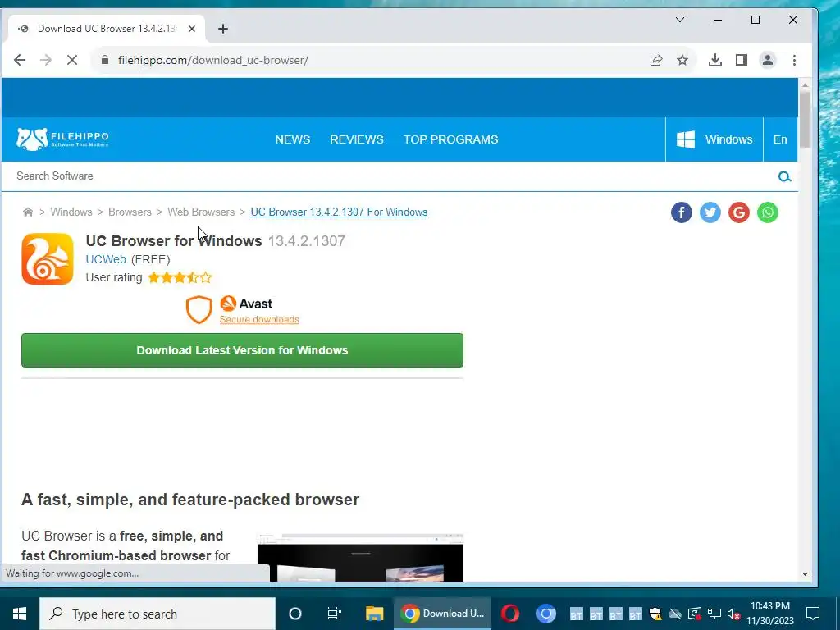Go back using the browser back arrow
Viewport: 840px width, 630px height.
pos(20,60)
